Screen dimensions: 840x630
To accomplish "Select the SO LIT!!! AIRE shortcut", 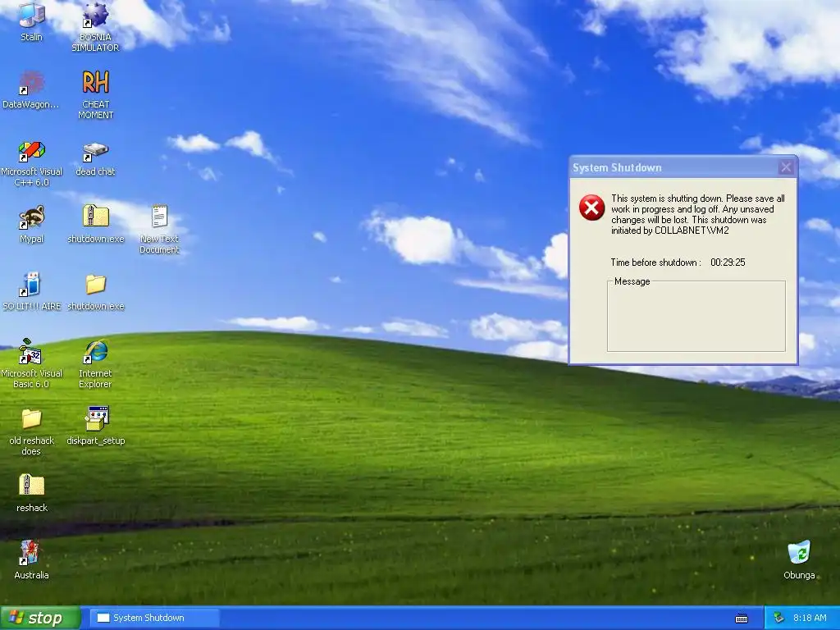I will [x=32, y=291].
